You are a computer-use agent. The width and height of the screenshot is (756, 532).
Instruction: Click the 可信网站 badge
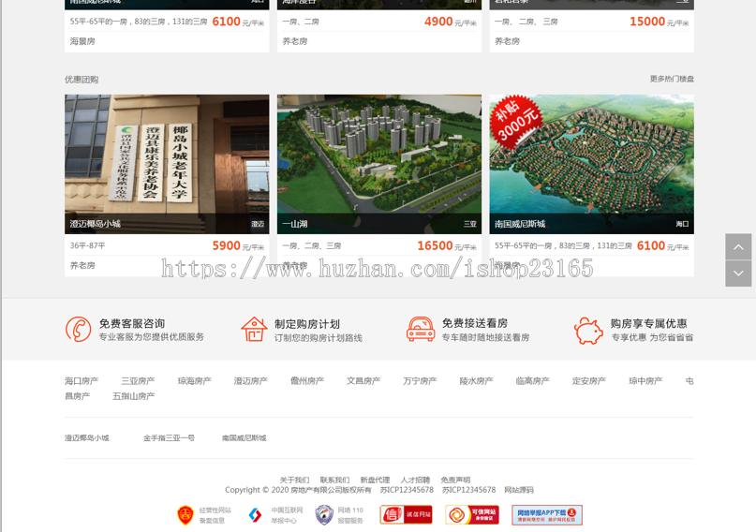pyautogui.click(x=472, y=514)
